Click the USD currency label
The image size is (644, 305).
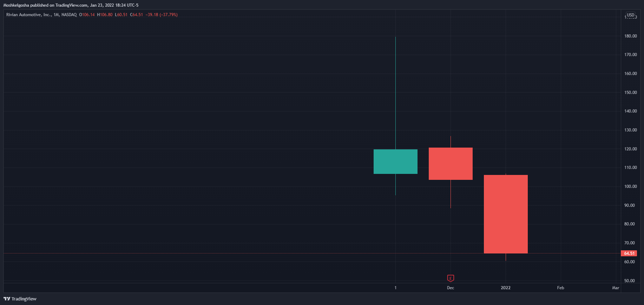(x=631, y=15)
